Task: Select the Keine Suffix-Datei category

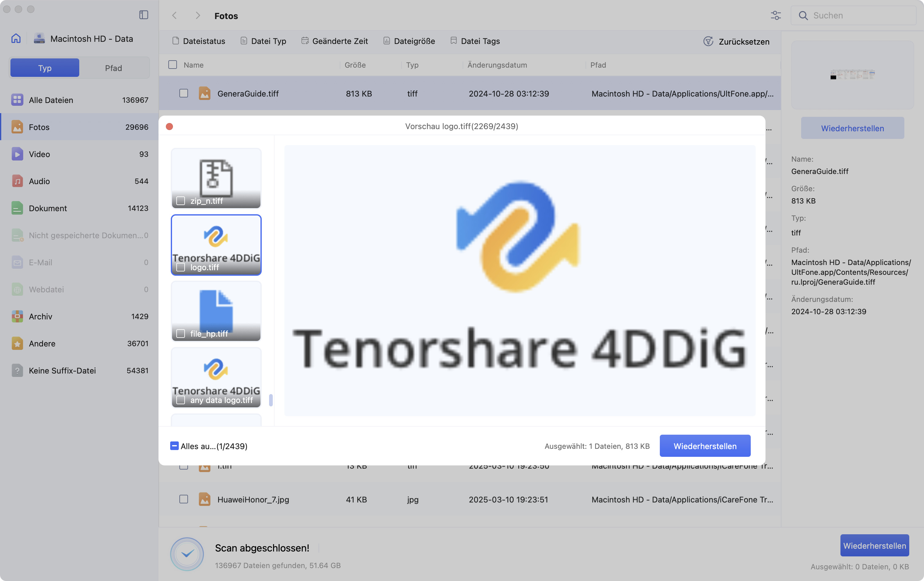Action: pos(62,370)
